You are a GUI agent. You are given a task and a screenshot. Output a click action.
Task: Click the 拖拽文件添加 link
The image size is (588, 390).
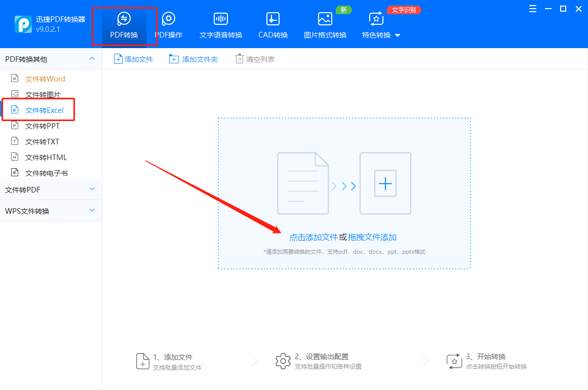tap(372, 238)
